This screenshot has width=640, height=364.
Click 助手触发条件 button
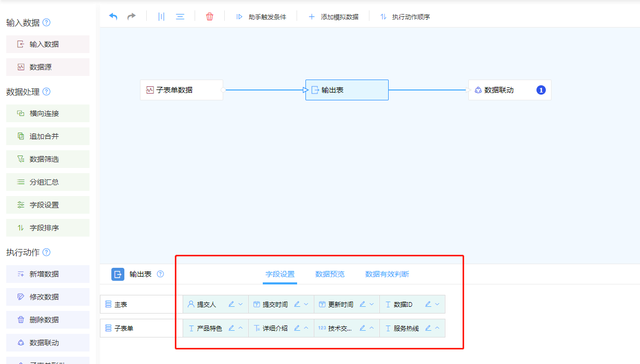pos(261,17)
